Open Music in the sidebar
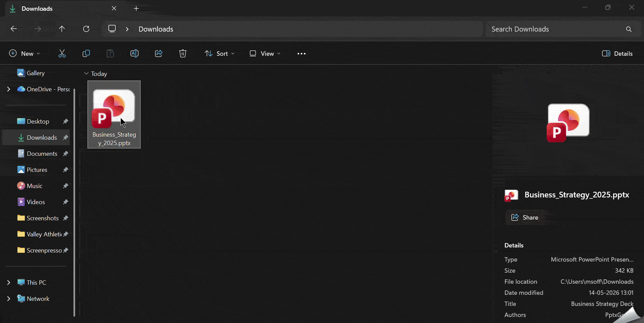 click(x=35, y=186)
